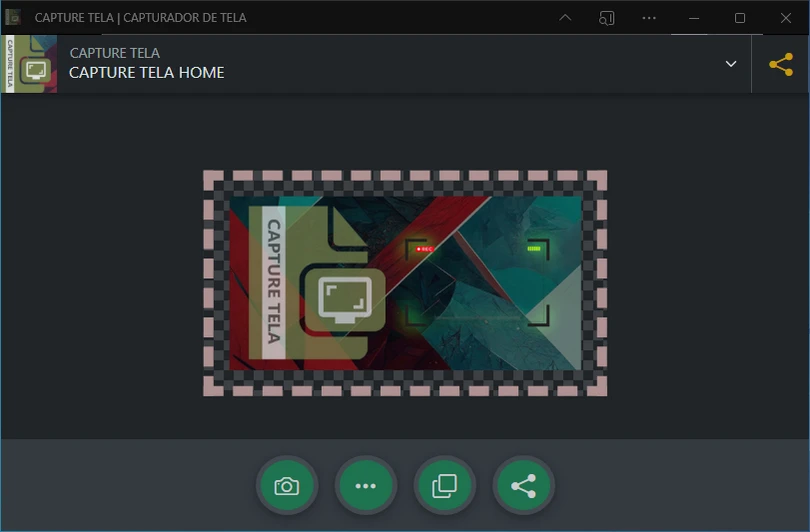Click the small app icon in title bar

pyautogui.click(x=13, y=17)
